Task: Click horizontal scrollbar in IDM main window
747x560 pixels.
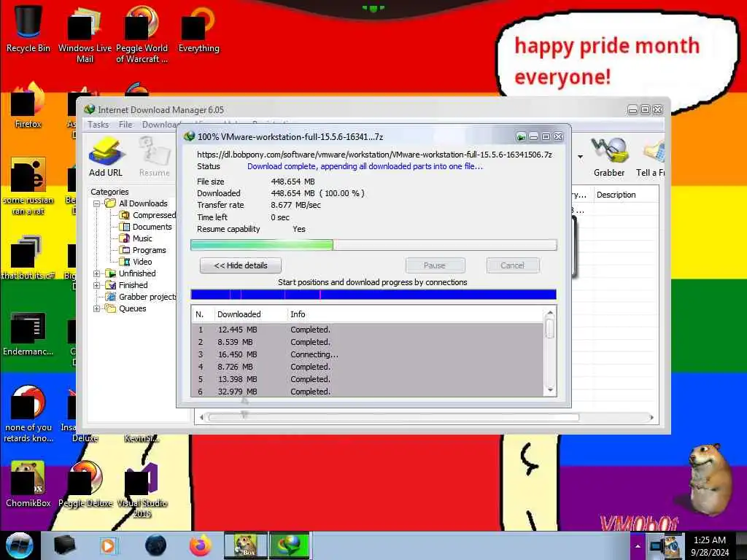Action: [393, 418]
